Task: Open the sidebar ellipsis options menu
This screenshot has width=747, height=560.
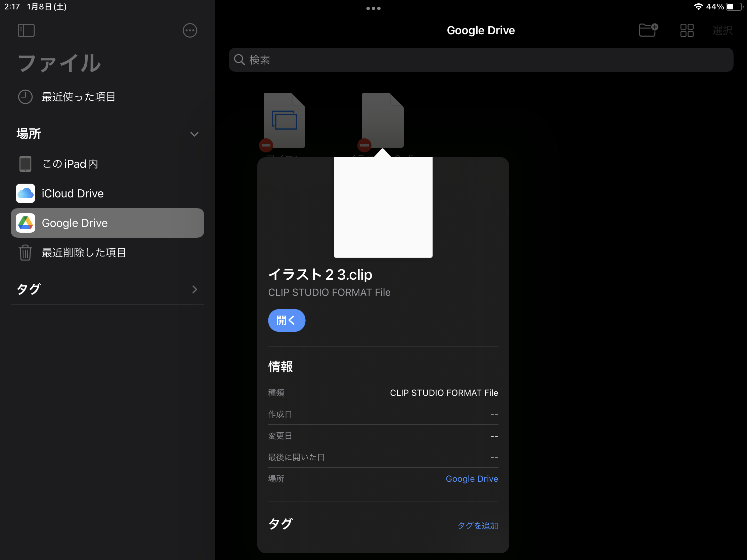Action: click(190, 30)
